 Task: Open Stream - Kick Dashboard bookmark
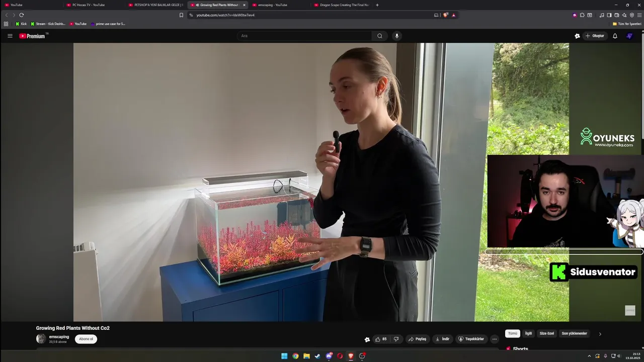[x=48, y=24]
